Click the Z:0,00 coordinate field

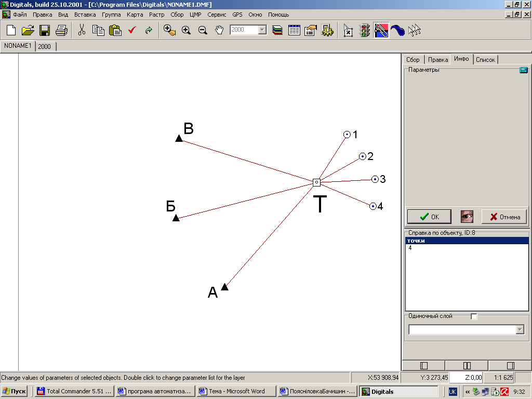coord(466,377)
